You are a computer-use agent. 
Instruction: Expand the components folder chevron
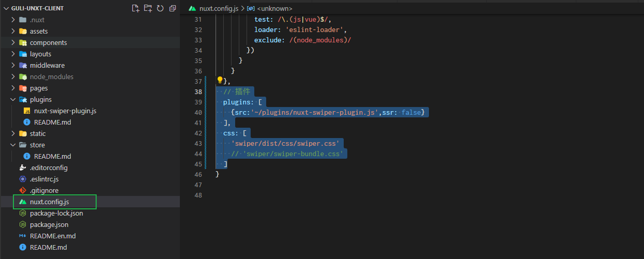point(13,42)
